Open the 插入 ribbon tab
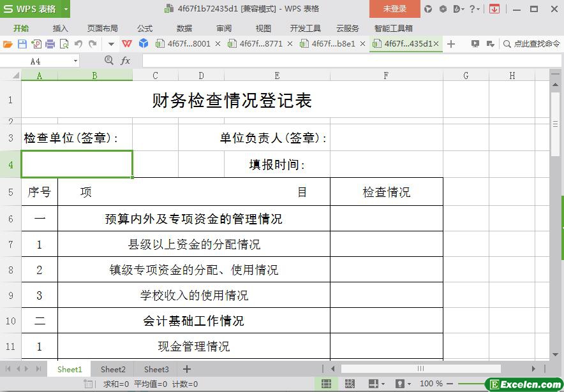 point(60,29)
